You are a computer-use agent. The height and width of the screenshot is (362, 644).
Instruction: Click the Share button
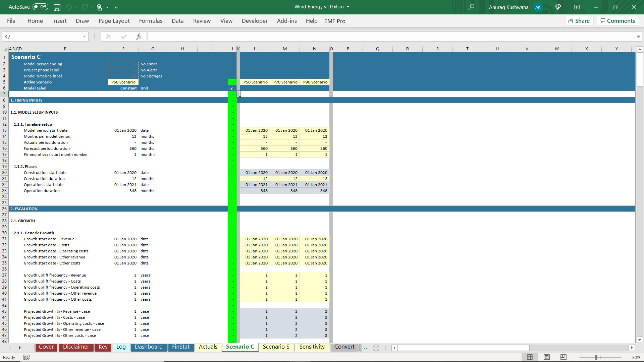tap(579, 21)
